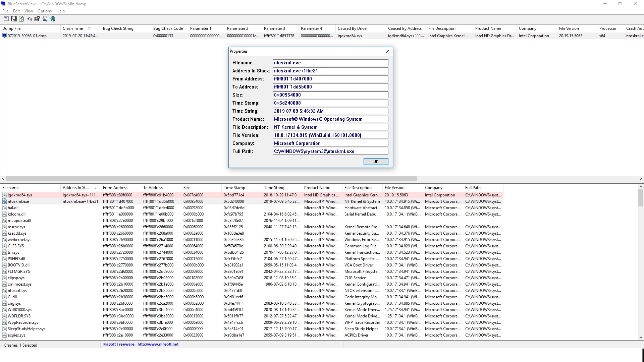The width and height of the screenshot is (644, 362).
Task: Select the WDFLDR.SYS row
Action: 252,316
